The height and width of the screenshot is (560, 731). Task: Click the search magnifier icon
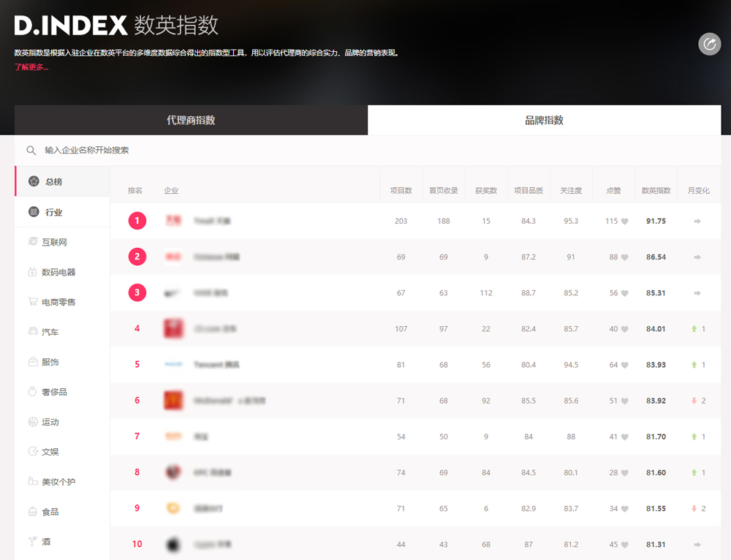[x=31, y=150]
